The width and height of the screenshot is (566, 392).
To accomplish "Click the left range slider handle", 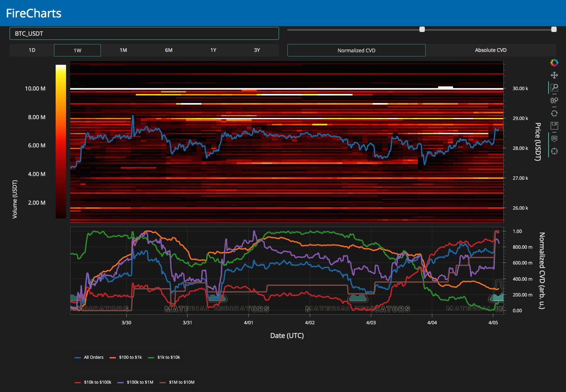I will 422,29.
